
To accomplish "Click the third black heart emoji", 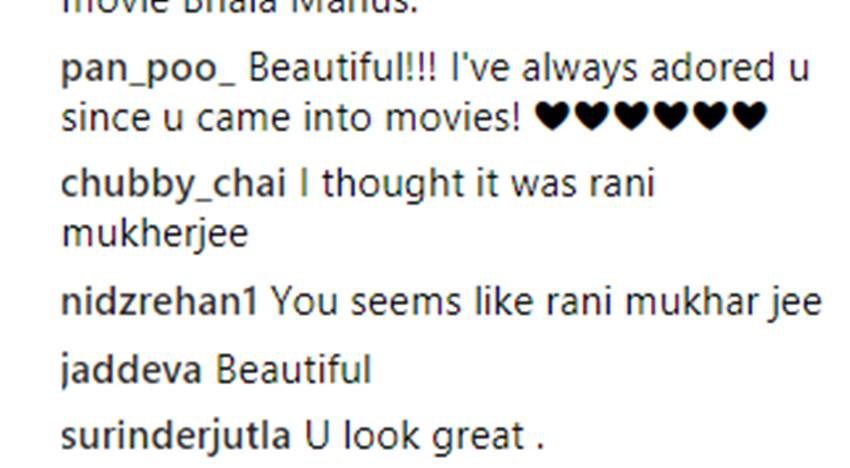I will [632, 116].
